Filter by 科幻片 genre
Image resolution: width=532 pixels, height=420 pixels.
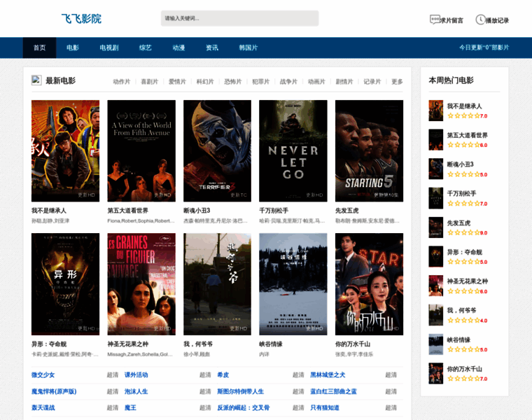(x=205, y=81)
